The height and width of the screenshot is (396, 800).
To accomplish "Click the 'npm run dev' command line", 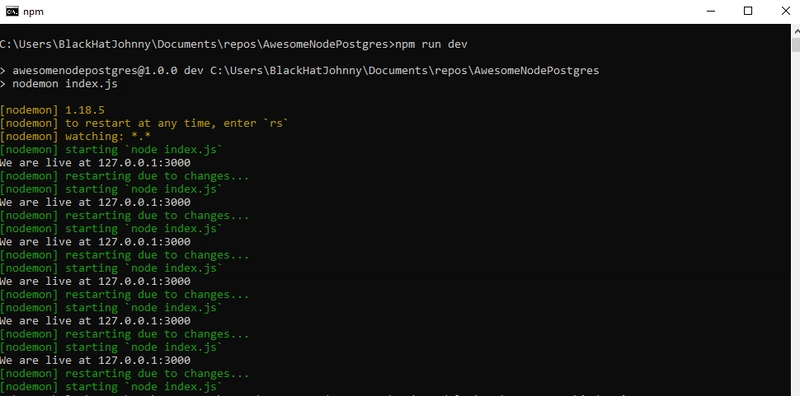I will (x=234, y=44).
